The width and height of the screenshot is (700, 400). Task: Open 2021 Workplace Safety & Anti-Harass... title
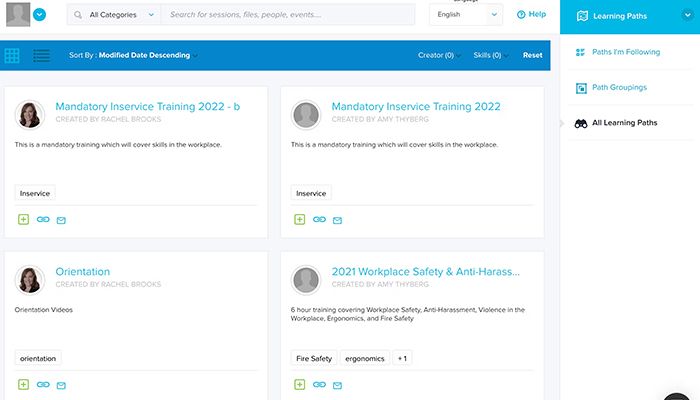pyautogui.click(x=425, y=271)
